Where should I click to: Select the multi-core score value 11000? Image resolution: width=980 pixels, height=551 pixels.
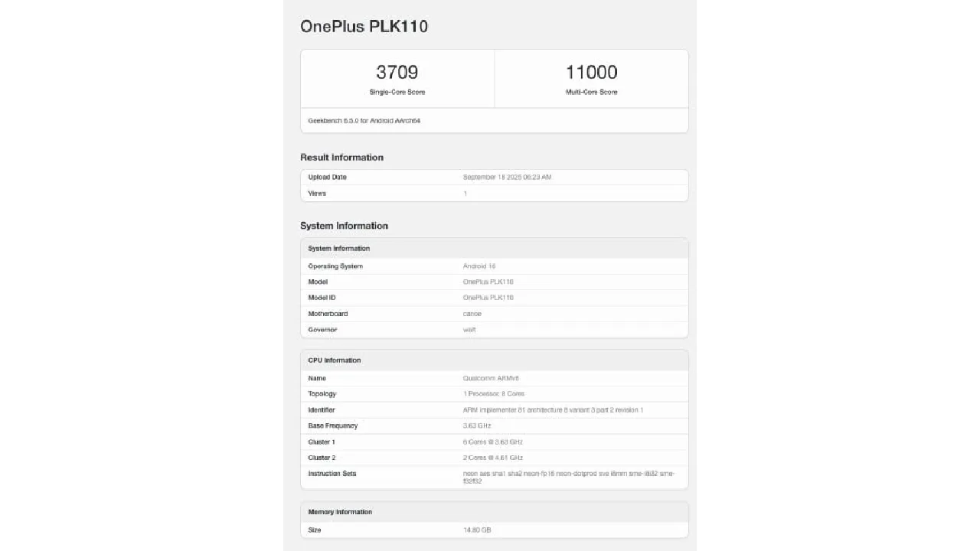(x=591, y=72)
